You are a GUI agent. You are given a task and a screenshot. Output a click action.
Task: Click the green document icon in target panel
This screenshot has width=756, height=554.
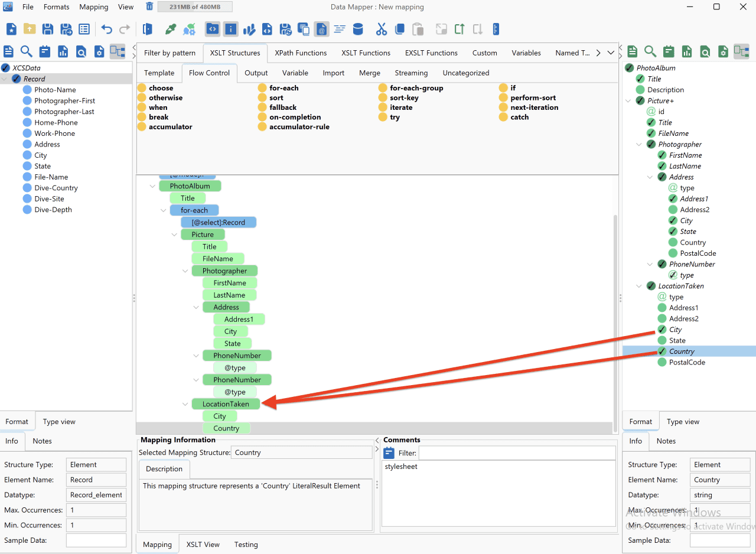tap(633, 51)
